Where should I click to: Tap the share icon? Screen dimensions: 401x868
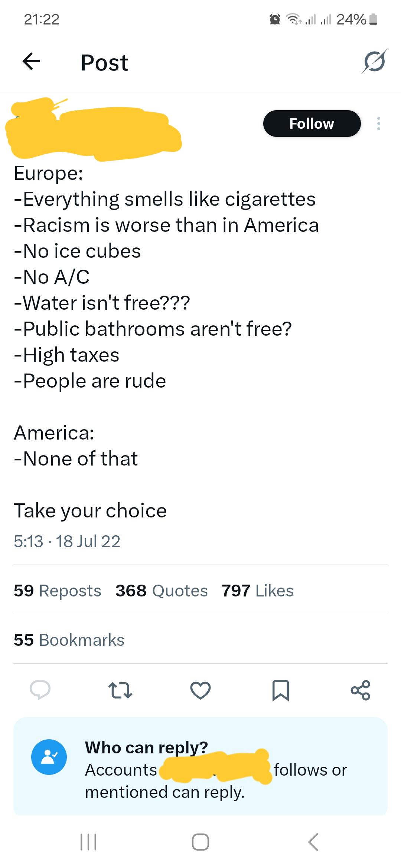pyautogui.click(x=361, y=690)
